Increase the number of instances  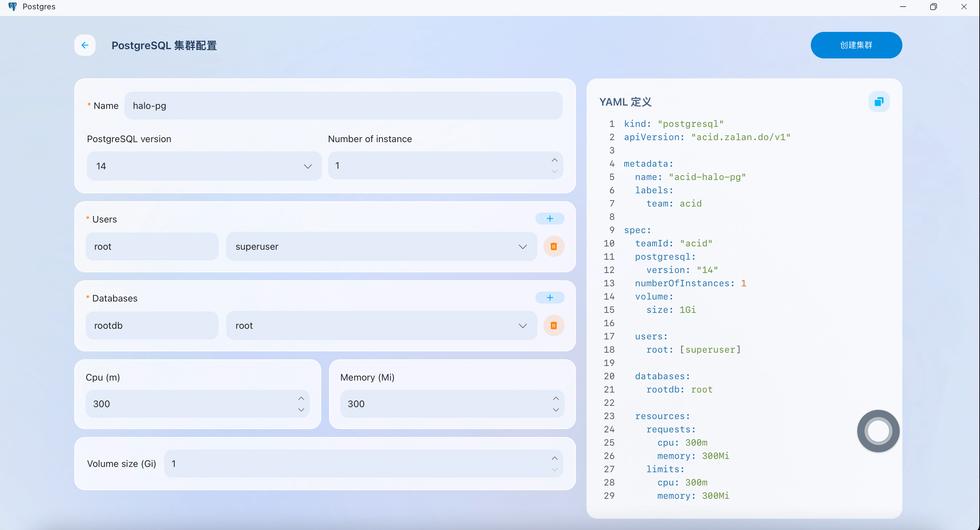pos(555,160)
